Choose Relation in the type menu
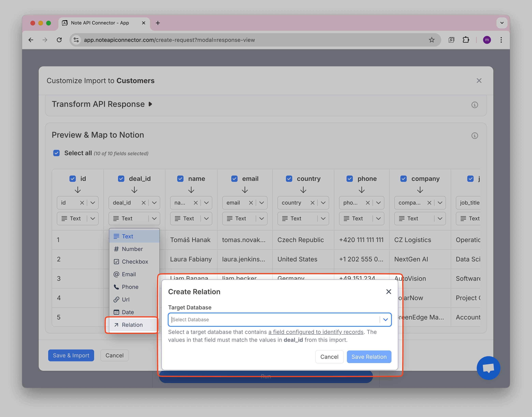Screen dimensions: 532x417 132,325
